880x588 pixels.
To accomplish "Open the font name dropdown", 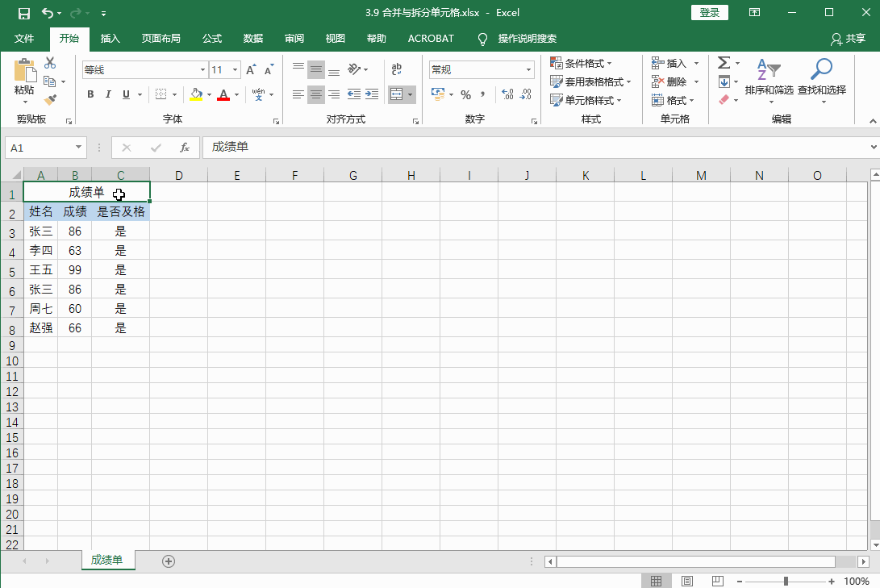I will point(202,69).
